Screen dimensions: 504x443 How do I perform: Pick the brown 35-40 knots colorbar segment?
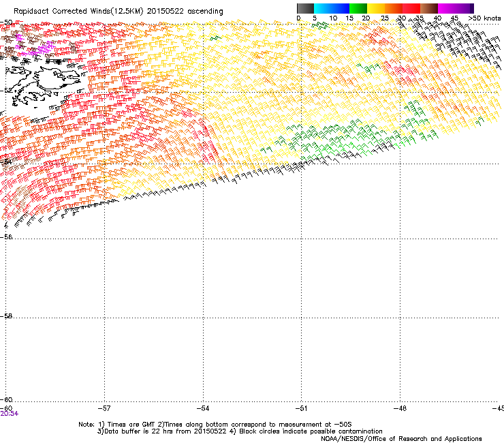[429, 8]
